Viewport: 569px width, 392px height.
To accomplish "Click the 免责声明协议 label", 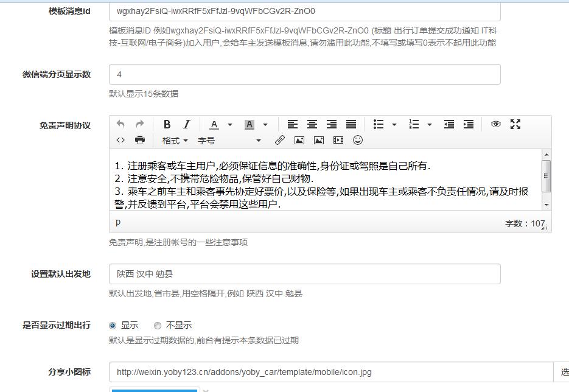I will click(65, 125).
